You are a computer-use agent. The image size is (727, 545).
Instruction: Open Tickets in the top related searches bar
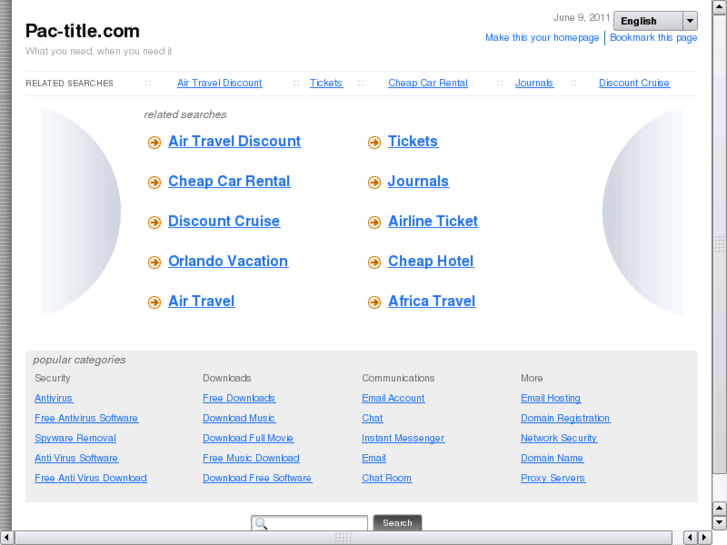tap(326, 83)
